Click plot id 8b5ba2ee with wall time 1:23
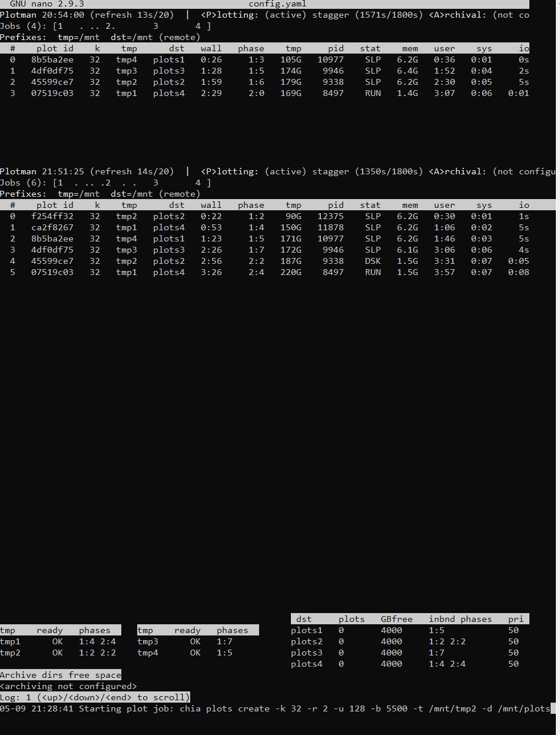Image resolution: width=560 pixels, height=735 pixels. 52,239
